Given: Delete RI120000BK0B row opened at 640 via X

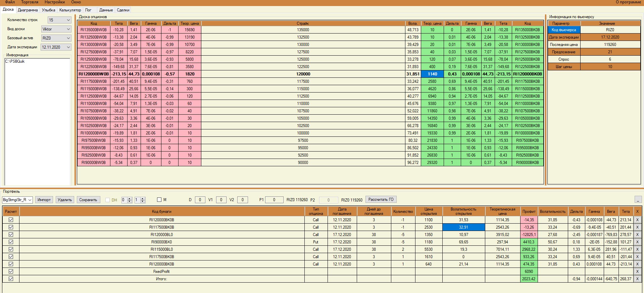Looking at the screenshot, I should point(637,264).
